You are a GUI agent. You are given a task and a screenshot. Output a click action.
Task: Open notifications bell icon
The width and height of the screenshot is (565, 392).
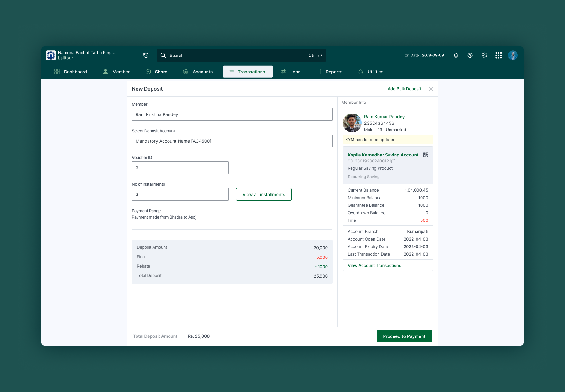[456, 55]
